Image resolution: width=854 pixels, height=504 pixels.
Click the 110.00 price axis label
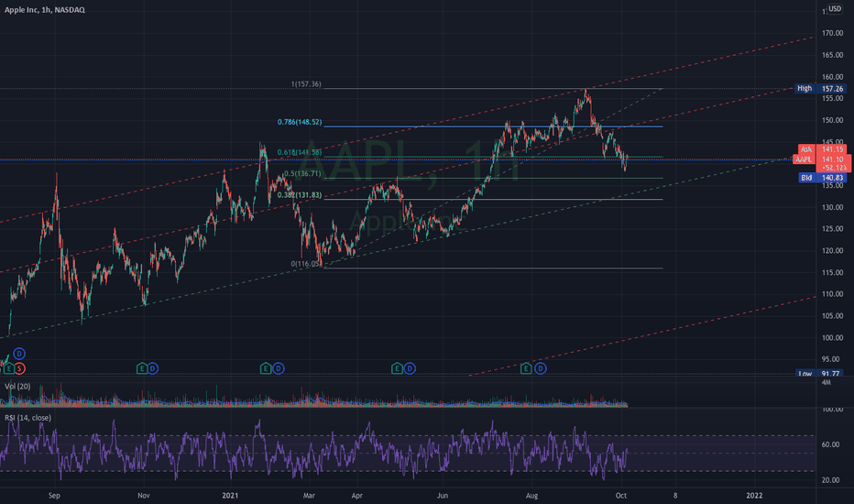[x=832, y=293]
